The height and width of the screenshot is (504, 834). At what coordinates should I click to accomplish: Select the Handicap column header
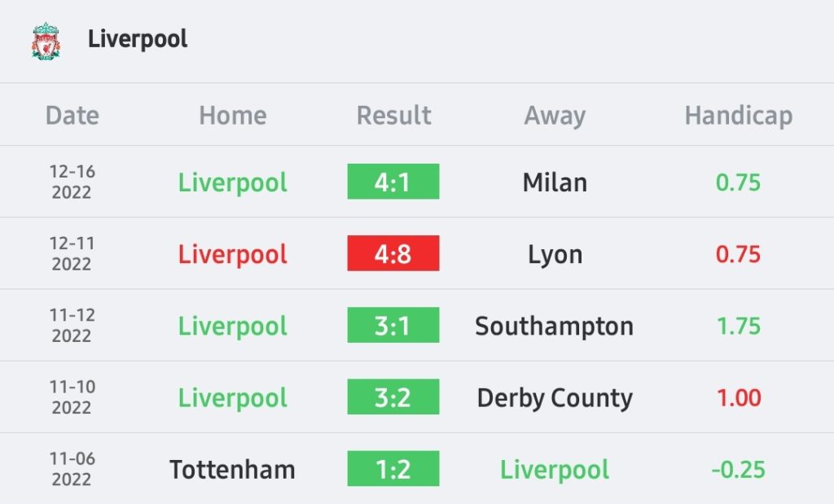coord(738,116)
